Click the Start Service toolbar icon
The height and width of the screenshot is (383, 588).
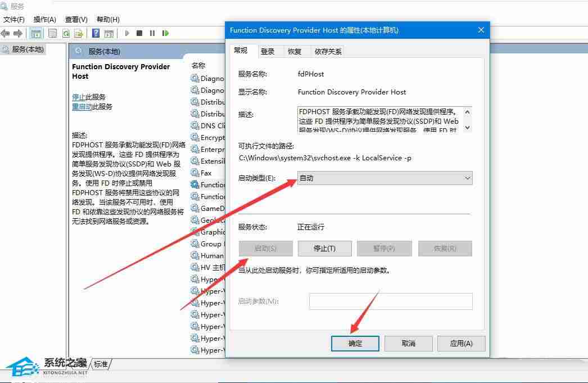pyautogui.click(x=126, y=33)
